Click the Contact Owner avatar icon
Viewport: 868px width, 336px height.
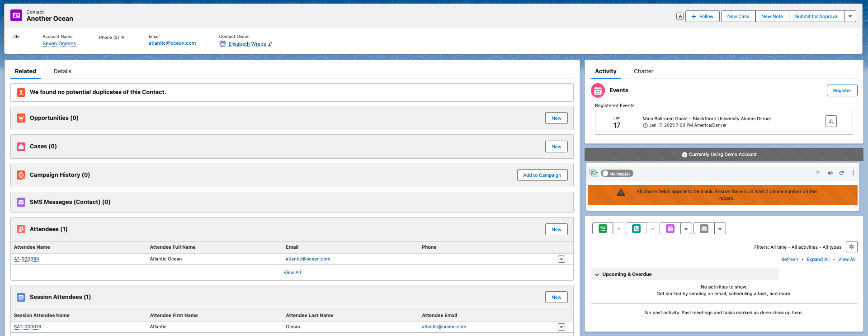tap(223, 44)
